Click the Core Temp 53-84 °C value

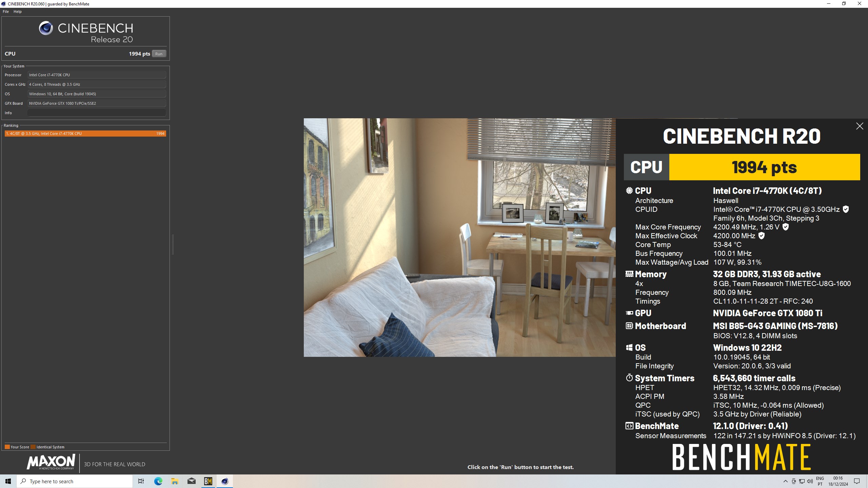727,245
